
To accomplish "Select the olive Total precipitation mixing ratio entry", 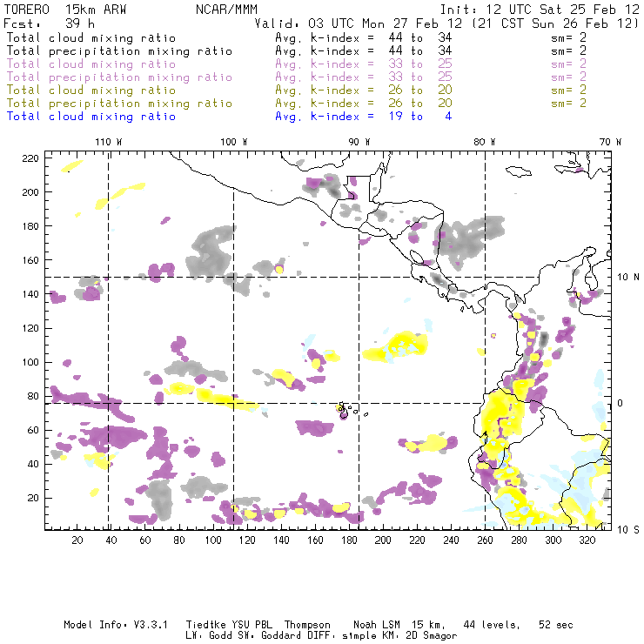I will 119,104.
